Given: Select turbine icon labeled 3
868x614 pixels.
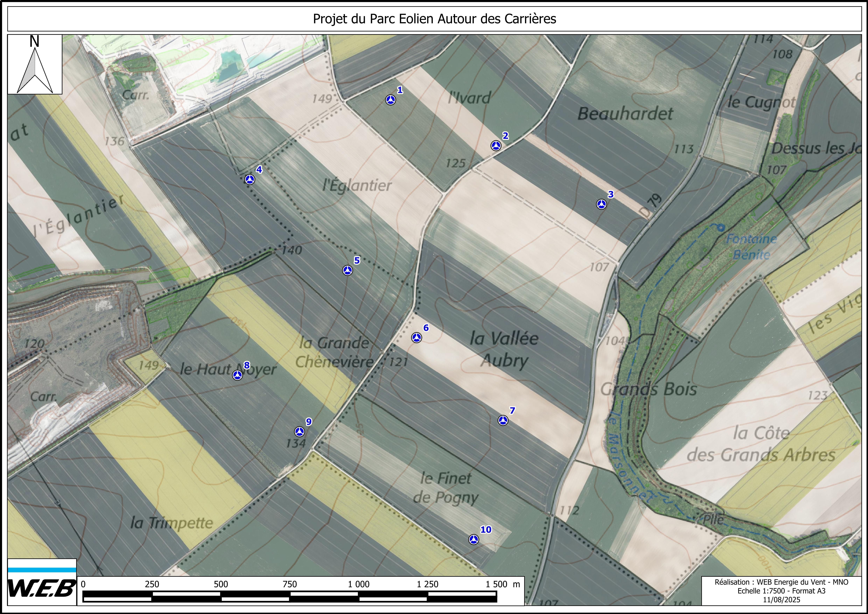Looking at the screenshot, I should pyautogui.click(x=601, y=204).
